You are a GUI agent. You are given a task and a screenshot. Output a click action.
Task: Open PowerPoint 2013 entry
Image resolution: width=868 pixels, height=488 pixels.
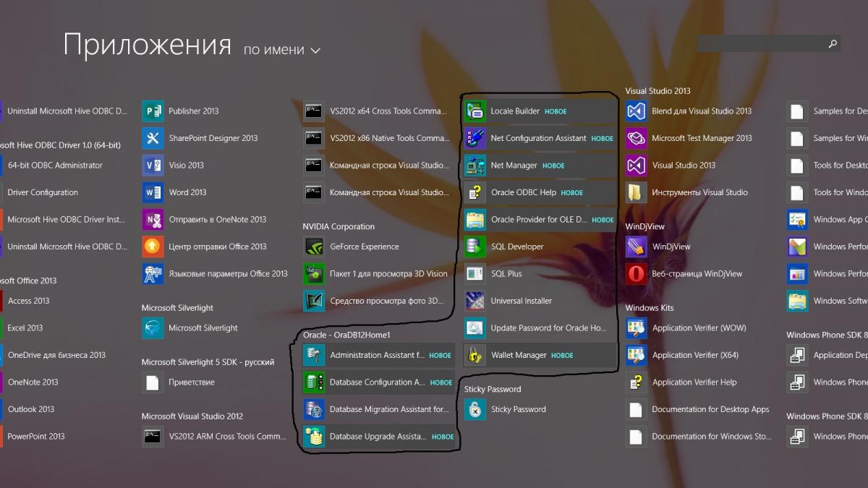[36, 437]
